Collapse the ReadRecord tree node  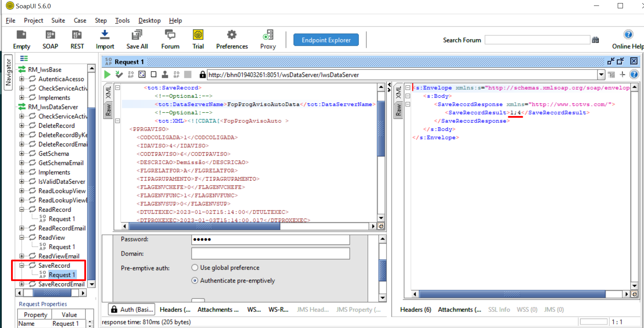(x=22, y=209)
